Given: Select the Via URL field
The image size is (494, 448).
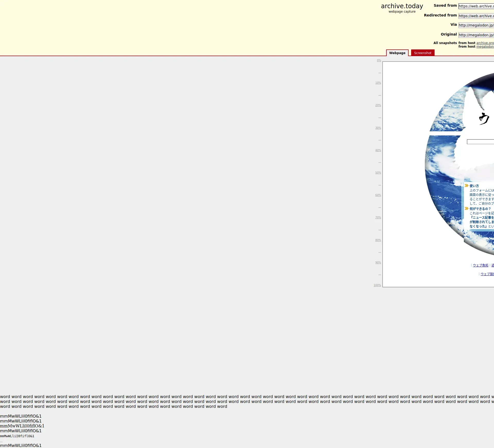Looking at the screenshot, I should (476, 25).
